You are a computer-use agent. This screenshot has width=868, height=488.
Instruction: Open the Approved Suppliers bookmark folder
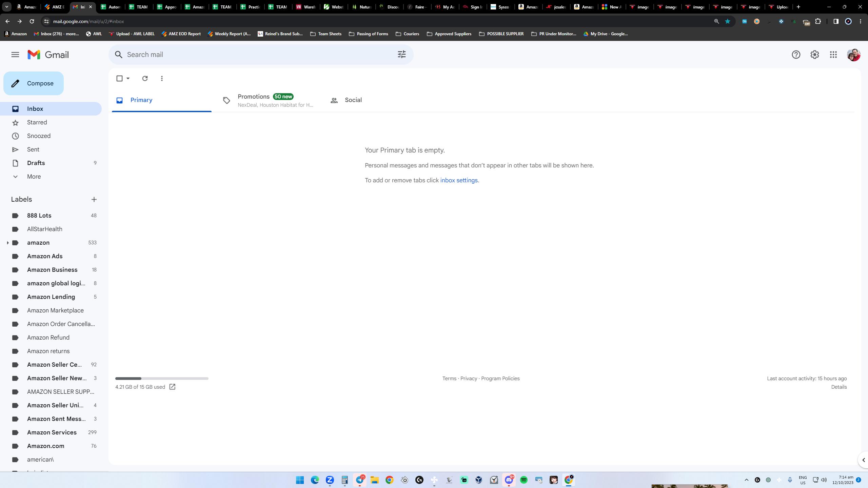coord(449,34)
